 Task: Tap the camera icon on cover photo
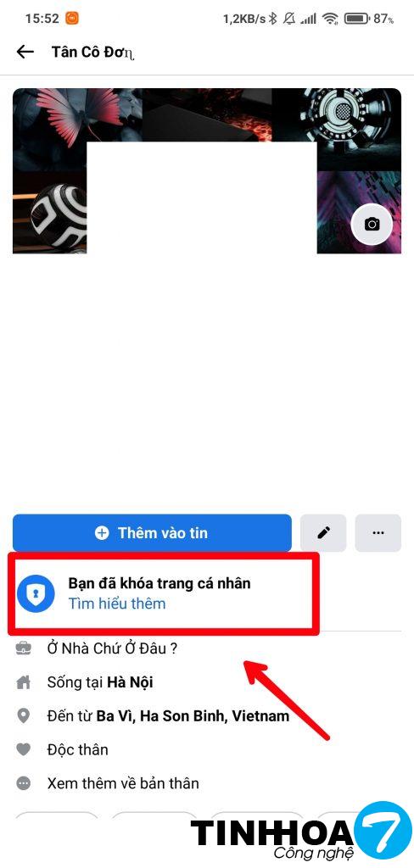coord(372,224)
